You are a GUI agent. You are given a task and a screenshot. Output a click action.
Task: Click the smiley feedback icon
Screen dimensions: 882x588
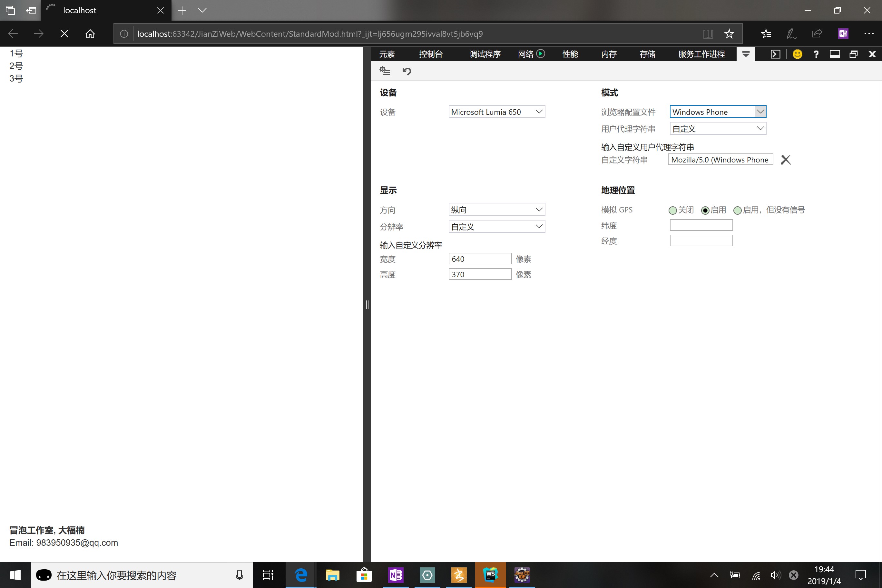click(797, 54)
